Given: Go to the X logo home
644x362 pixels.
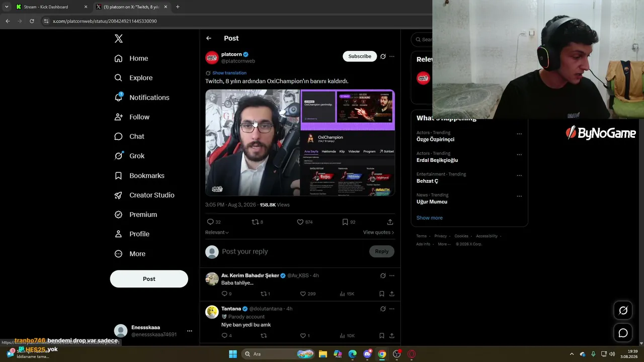Looking at the screenshot, I should pyautogui.click(x=119, y=39).
